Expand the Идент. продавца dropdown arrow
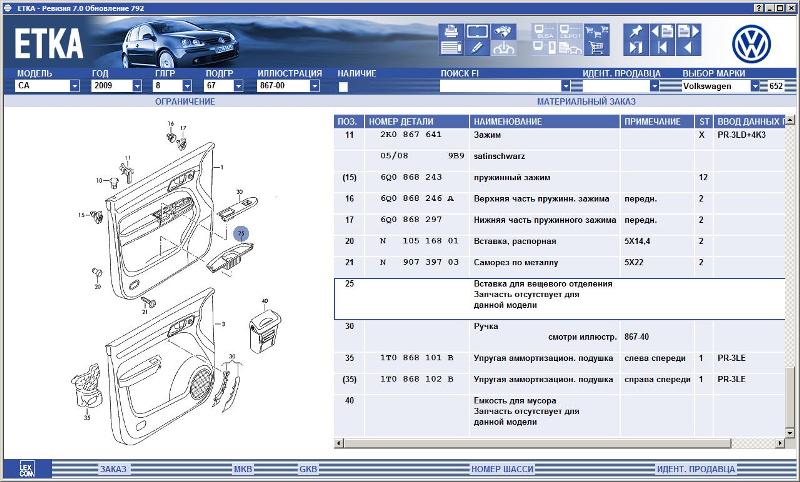The image size is (800, 482). [x=655, y=86]
